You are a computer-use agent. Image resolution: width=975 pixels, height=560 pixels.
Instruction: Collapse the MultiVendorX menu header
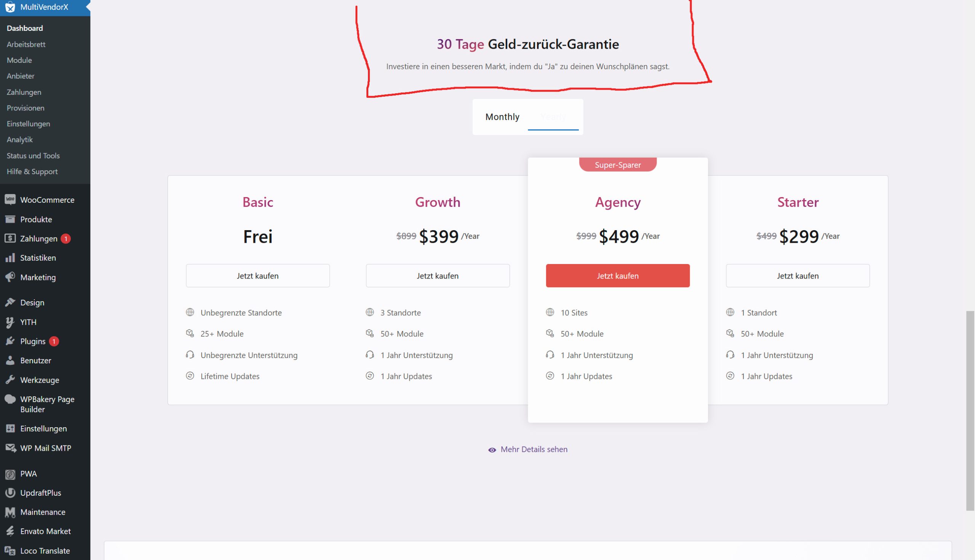(44, 7)
